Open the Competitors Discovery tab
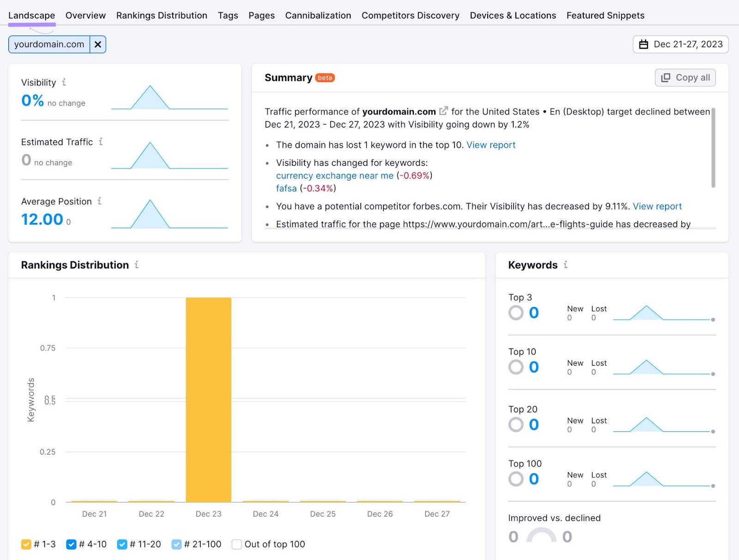Image resolution: width=739 pixels, height=560 pixels. pyautogui.click(x=410, y=15)
